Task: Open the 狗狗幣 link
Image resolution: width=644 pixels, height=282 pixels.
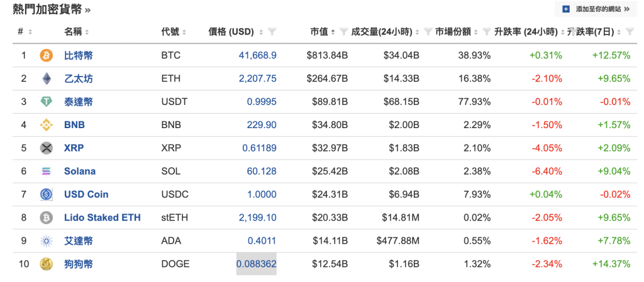Action: click(79, 264)
